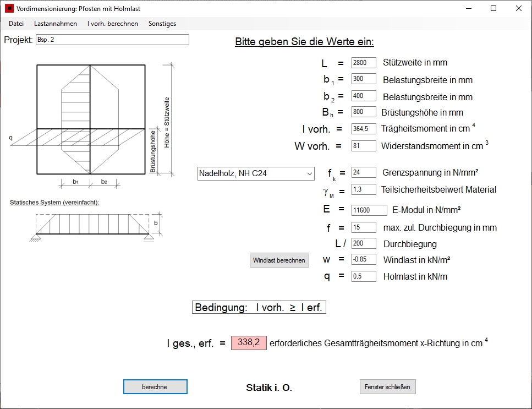Click the Fenster schließen button
The width and height of the screenshot is (532, 409).
(x=387, y=387)
